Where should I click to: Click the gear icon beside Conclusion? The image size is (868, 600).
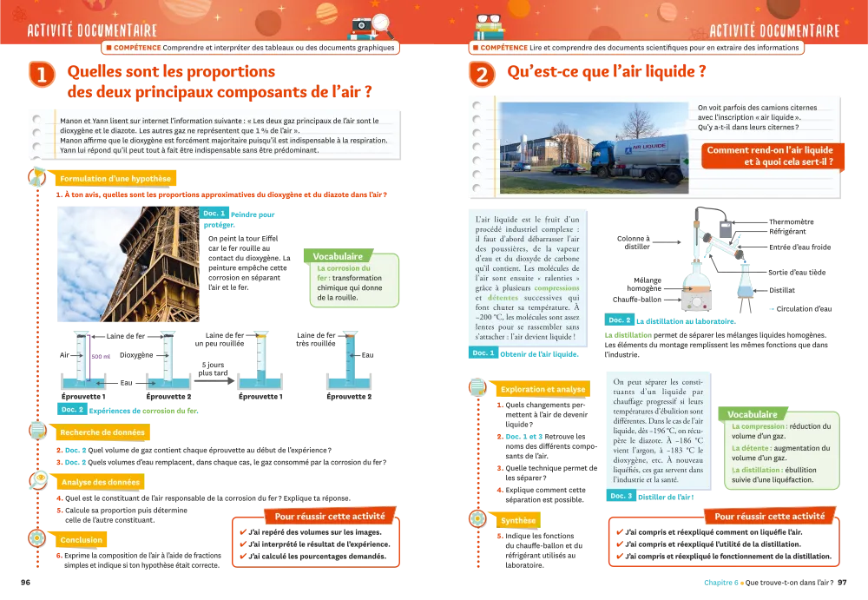37,538
